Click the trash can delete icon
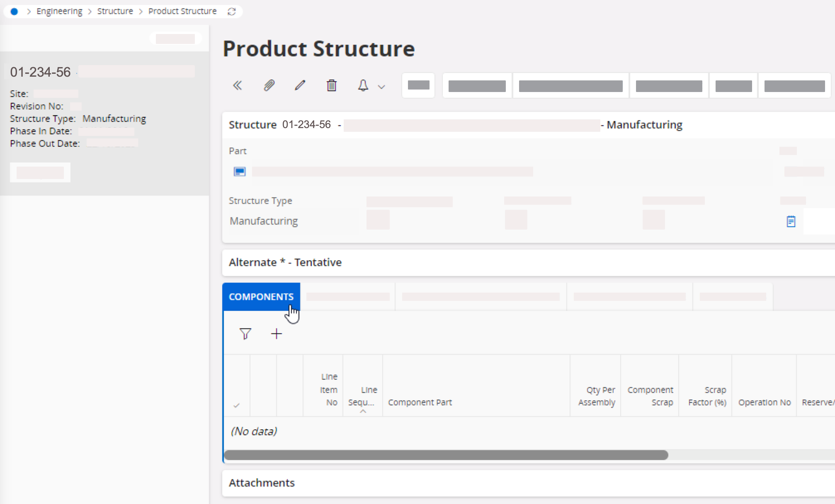Viewport: 835px width, 504px height. [x=331, y=86]
